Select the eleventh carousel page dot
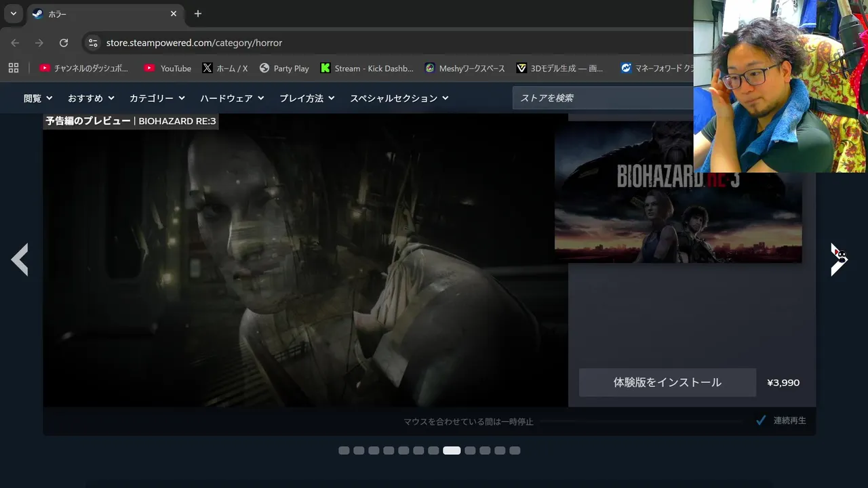 click(500, 451)
